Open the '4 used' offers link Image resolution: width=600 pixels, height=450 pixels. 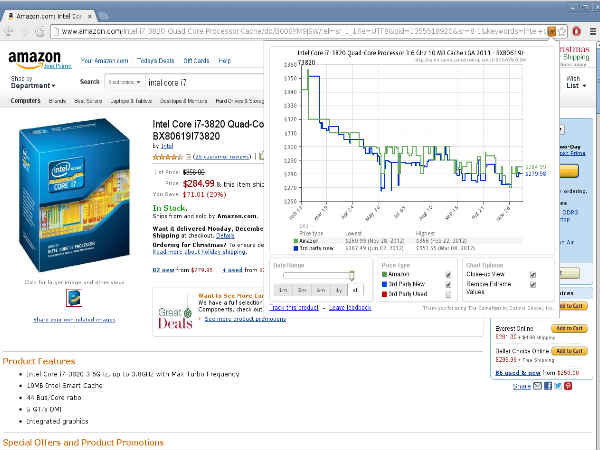click(x=232, y=270)
